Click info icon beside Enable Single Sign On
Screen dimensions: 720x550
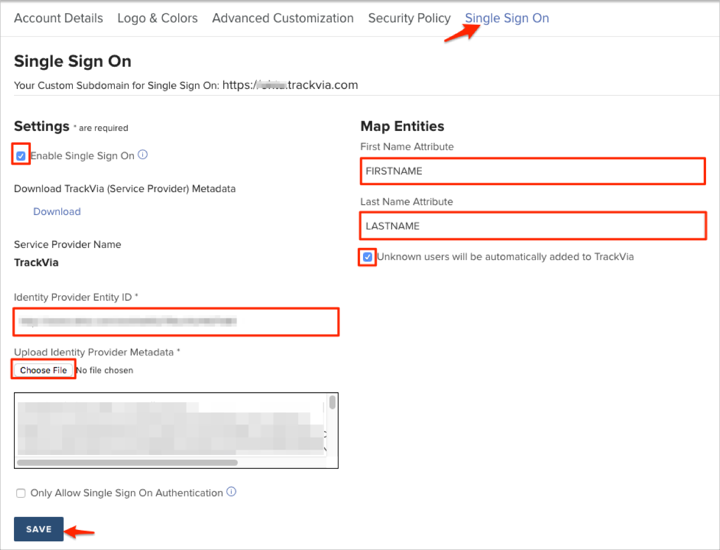coord(143,155)
